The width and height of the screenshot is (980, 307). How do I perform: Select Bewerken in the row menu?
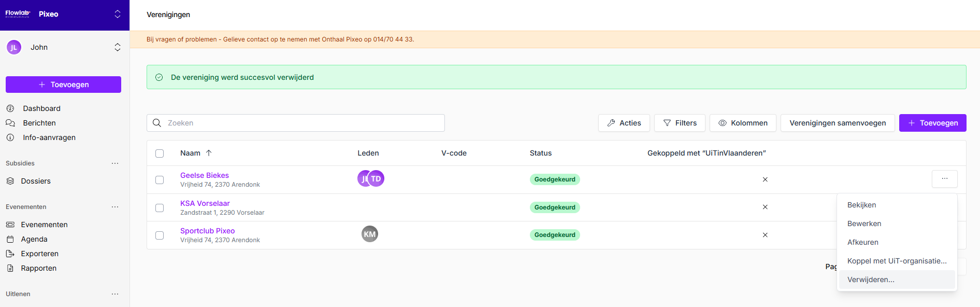tap(864, 224)
